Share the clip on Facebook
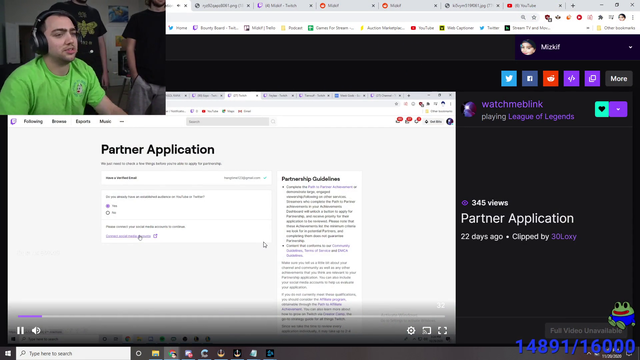Viewport: 640px width, 360px height. [x=529, y=78]
